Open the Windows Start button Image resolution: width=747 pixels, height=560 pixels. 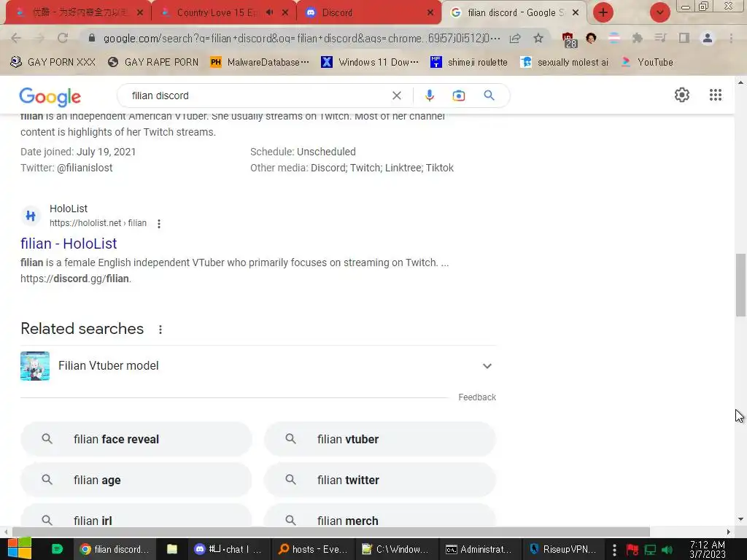[x=19, y=548]
